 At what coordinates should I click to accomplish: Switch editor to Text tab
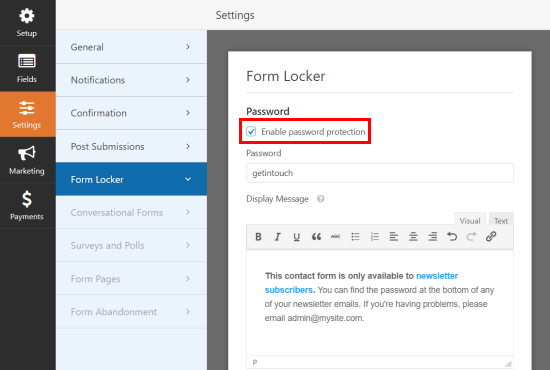coord(501,219)
